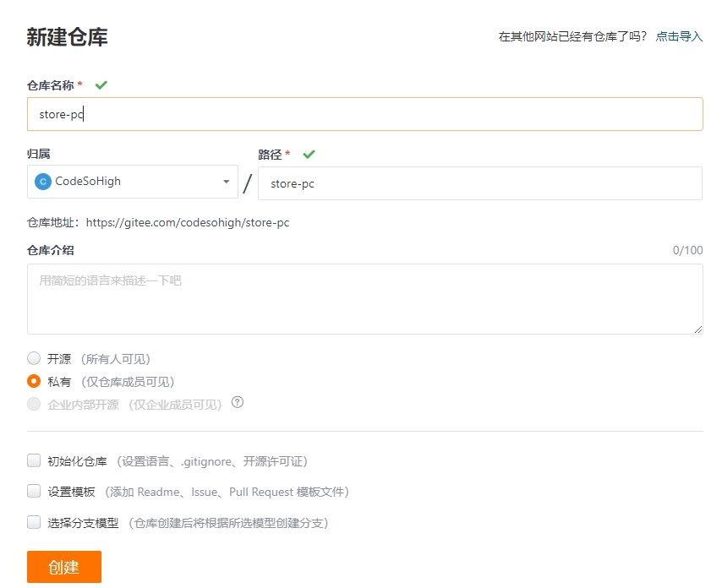The width and height of the screenshot is (722, 588).
Task: Open the 归属 CodeSoHigh dropdown
Action: [x=132, y=182]
